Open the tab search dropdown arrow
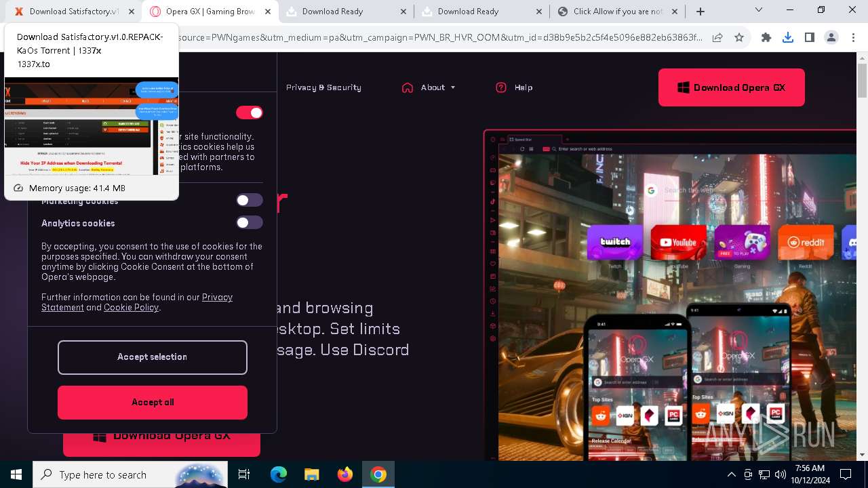 tap(759, 10)
